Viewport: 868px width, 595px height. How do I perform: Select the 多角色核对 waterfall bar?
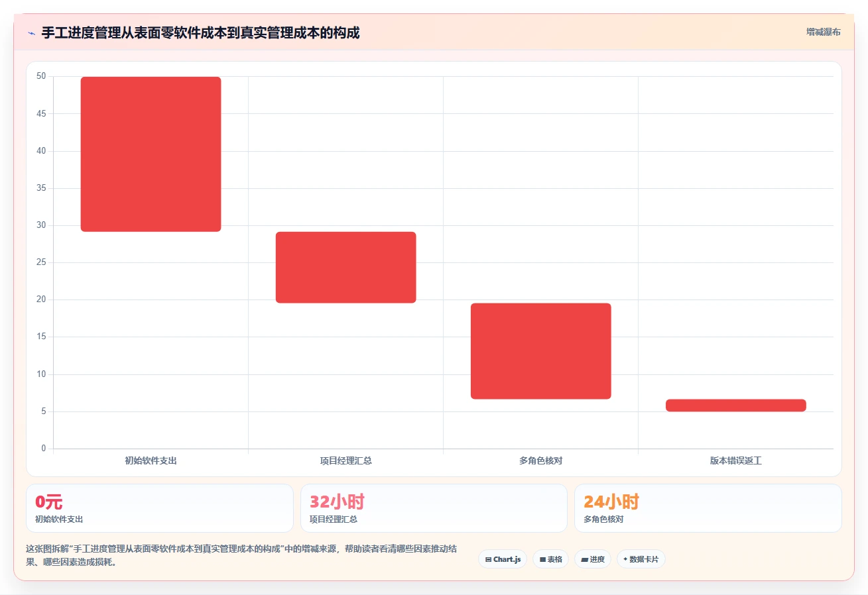[541, 351]
